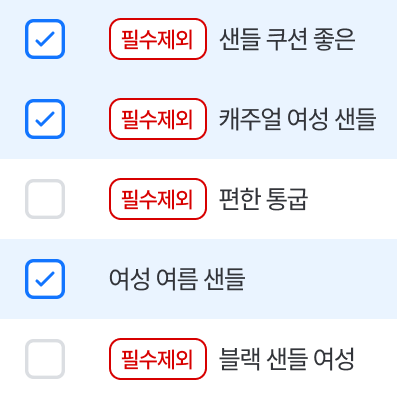The height and width of the screenshot is (397, 397).
Task: Click 필수제외 badge beside 블랙 샌들 여성
Action: point(158,359)
